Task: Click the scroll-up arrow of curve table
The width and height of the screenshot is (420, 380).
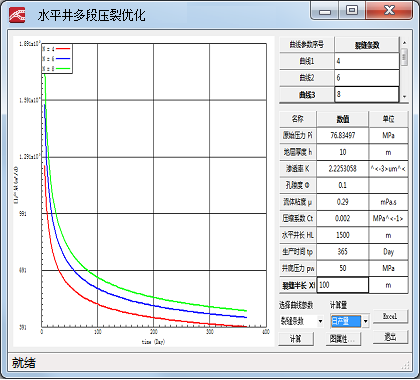Action: click(x=404, y=43)
